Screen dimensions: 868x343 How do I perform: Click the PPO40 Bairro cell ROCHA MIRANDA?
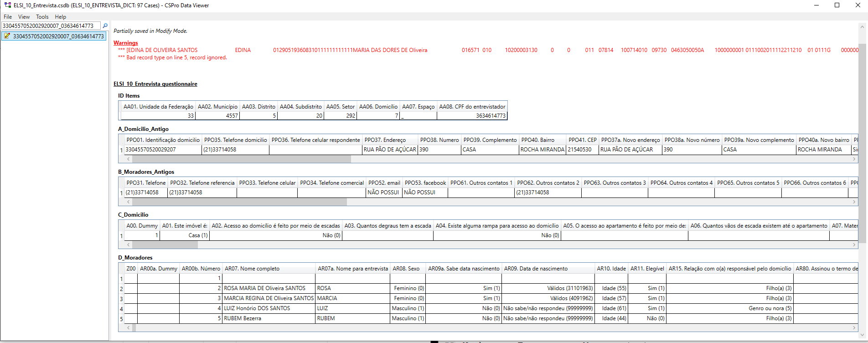pos(542,150)
